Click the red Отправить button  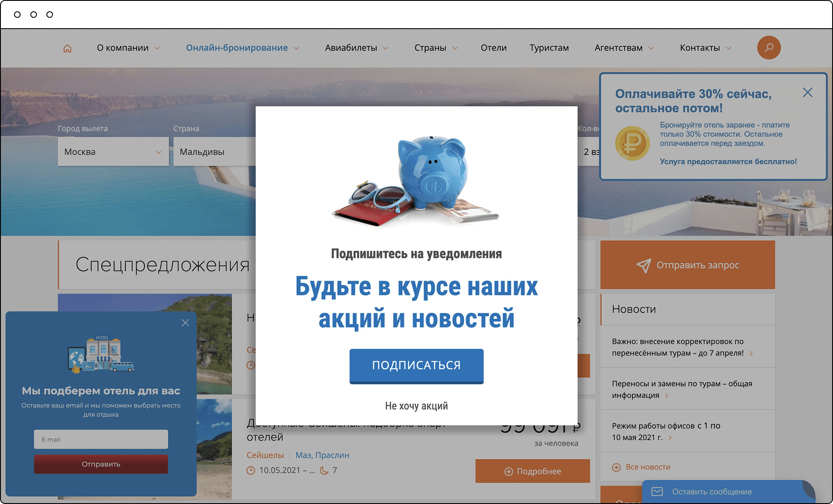[101, 464]
